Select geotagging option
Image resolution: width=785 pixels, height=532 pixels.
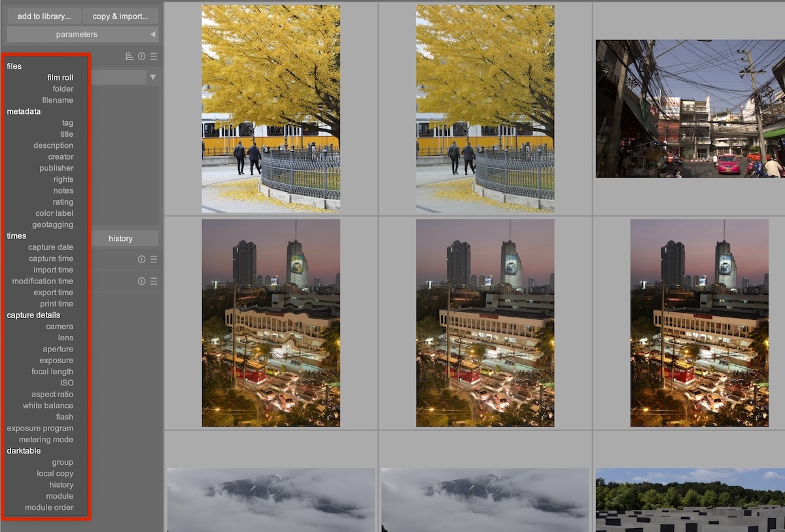(53, 225)
